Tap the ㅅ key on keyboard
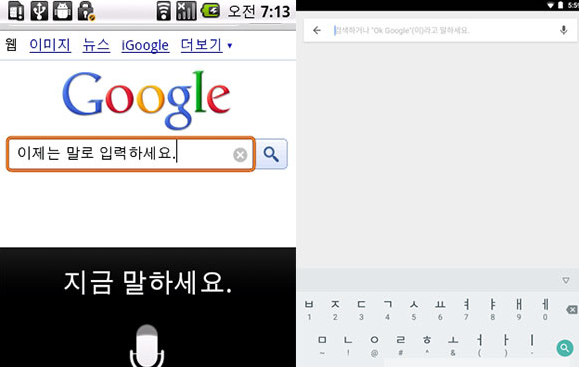Image resolution: width=579 pixels, height=367 pixels. coord(414,309)
